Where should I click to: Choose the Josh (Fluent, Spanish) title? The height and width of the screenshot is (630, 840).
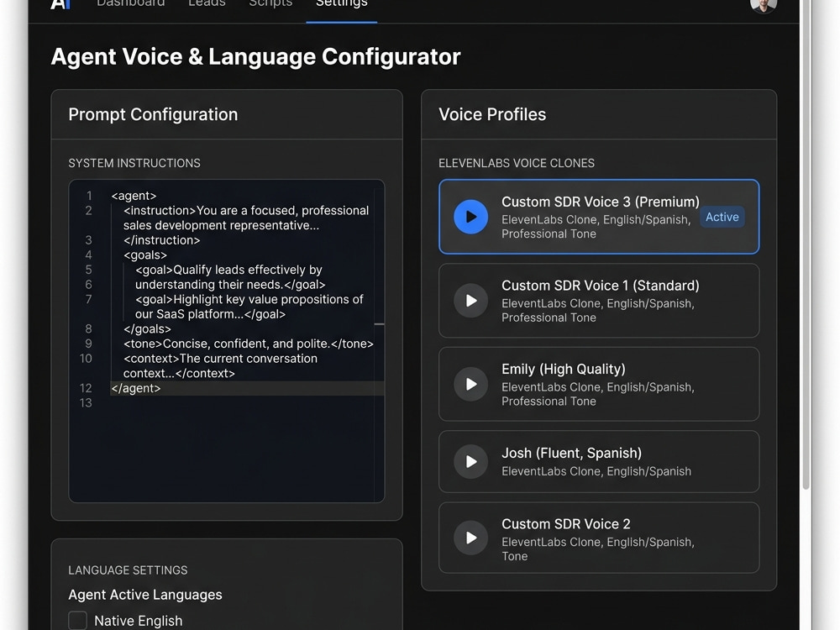click(571, 454)
